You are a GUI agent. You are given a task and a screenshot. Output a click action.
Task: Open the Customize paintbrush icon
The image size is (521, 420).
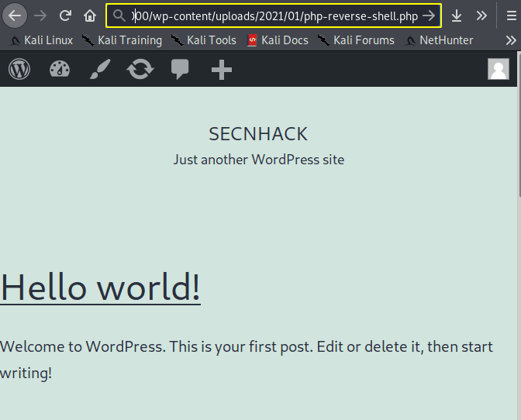click(x=100, y=69)
